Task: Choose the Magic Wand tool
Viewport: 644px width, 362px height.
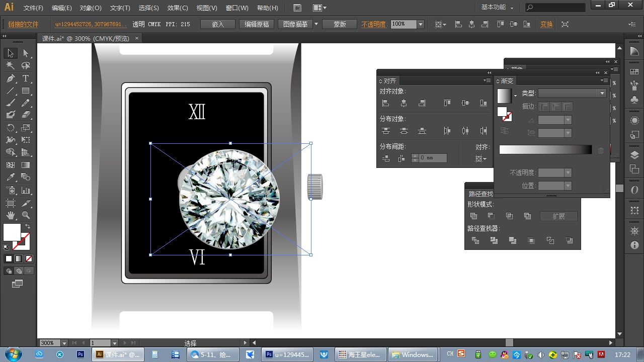Action: point(11,66)
